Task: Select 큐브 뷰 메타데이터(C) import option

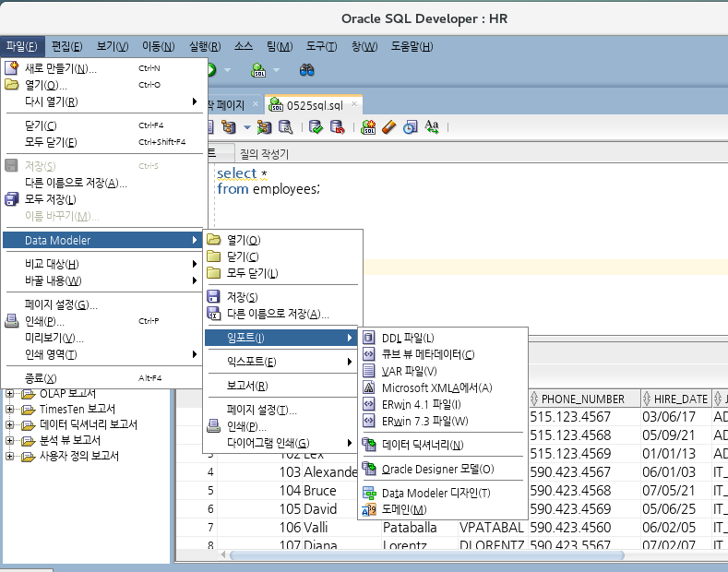Action: click(443, 354)
